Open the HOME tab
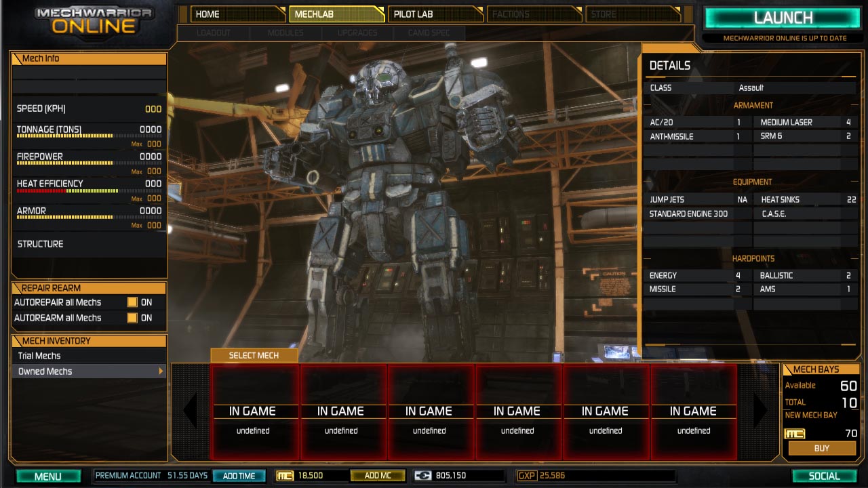 point(237,14)
